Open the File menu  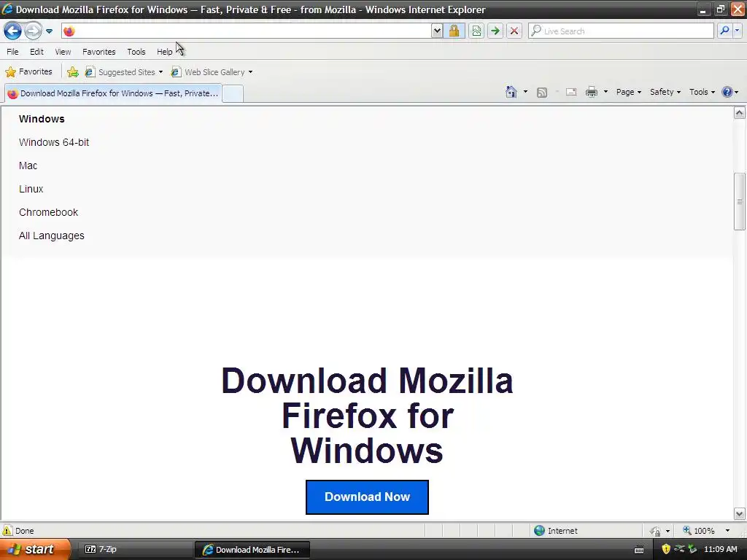[13, 52]
